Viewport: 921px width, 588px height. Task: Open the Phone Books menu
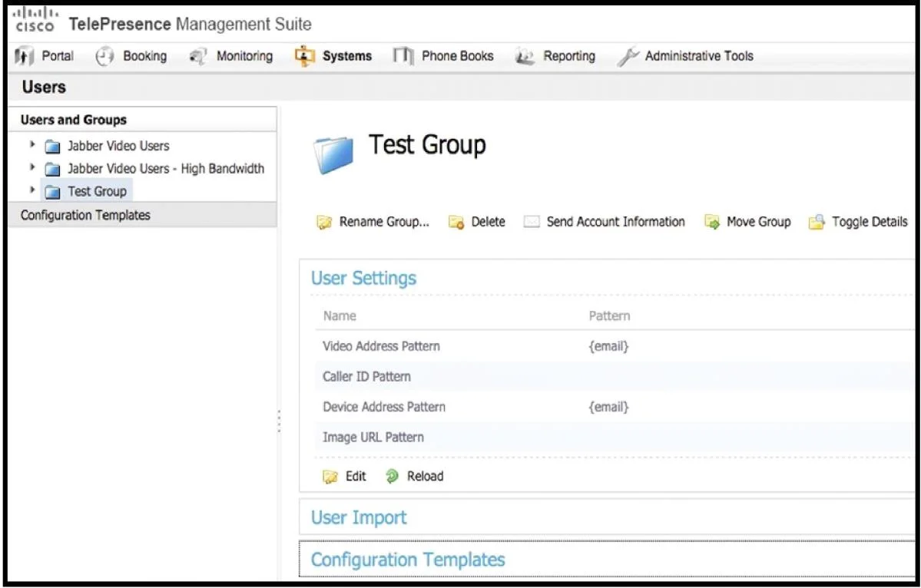click(458, 56)
